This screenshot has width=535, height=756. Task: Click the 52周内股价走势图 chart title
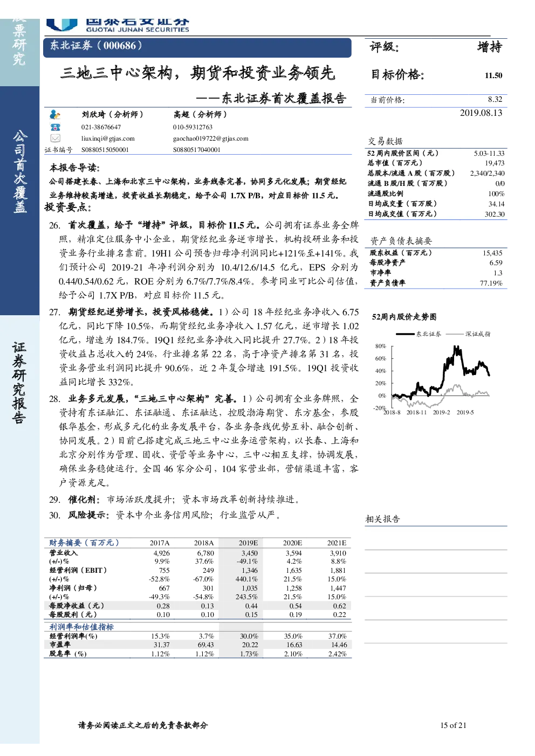pos(404,317)
